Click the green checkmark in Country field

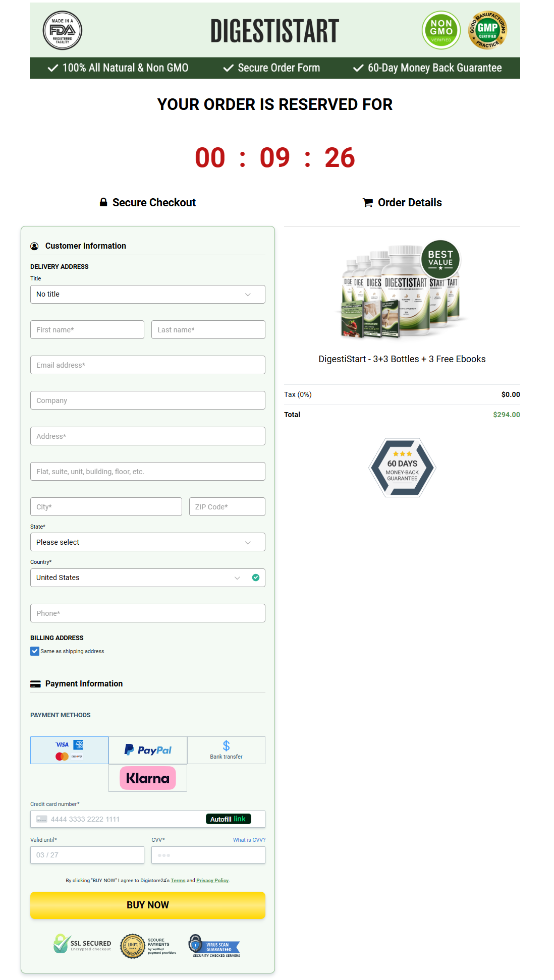tap(256, 578)
